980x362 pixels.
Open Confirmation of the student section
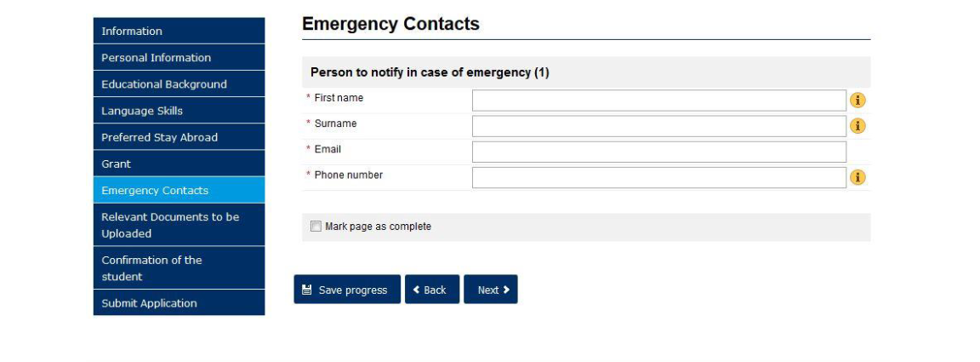point(179,268)
